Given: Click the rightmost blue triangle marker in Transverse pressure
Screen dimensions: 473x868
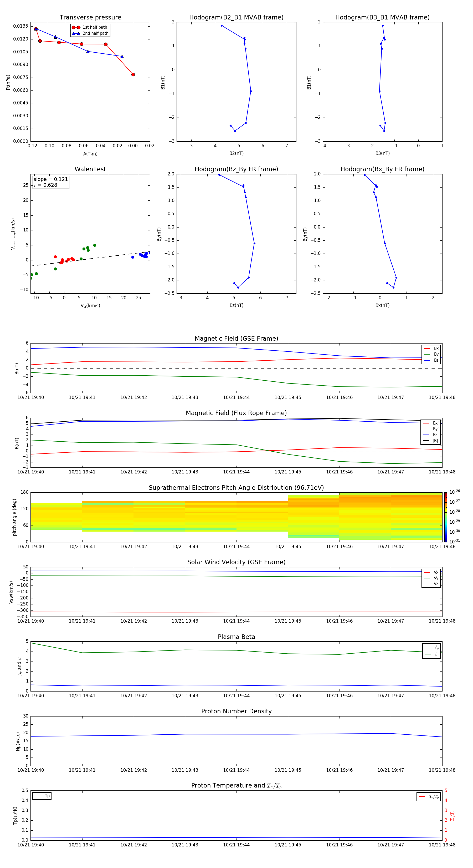Looking at the screenshot, I should click(x=122, y=56).
